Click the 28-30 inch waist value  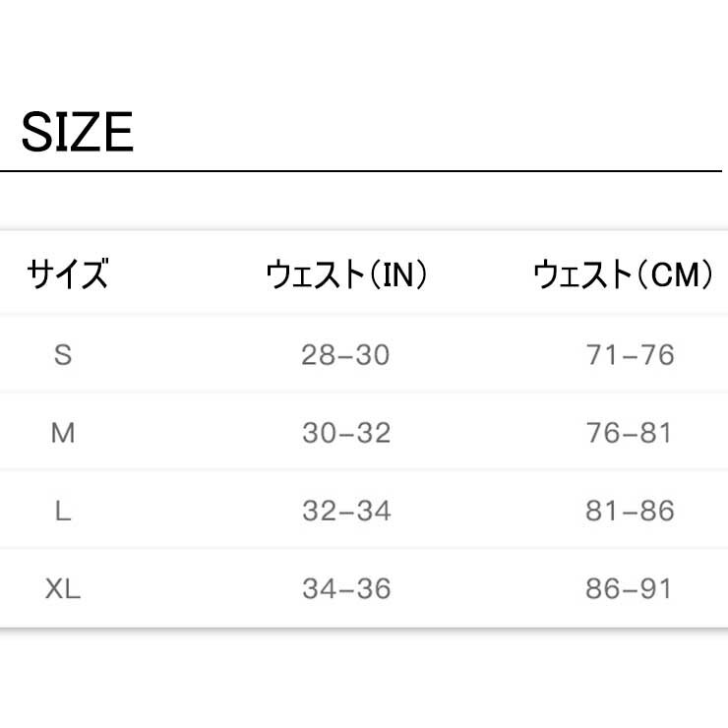tap(346, 354)
